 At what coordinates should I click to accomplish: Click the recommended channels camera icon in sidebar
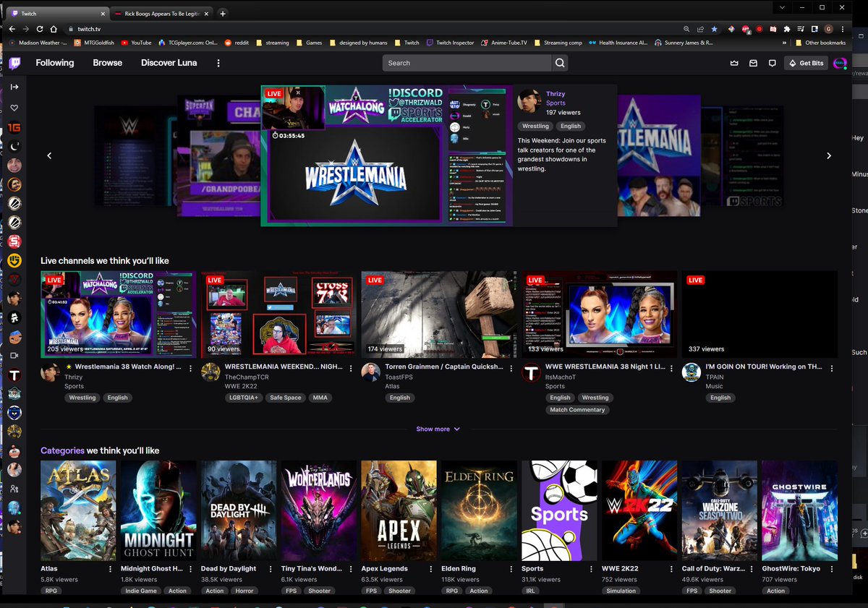pos(14,356)
